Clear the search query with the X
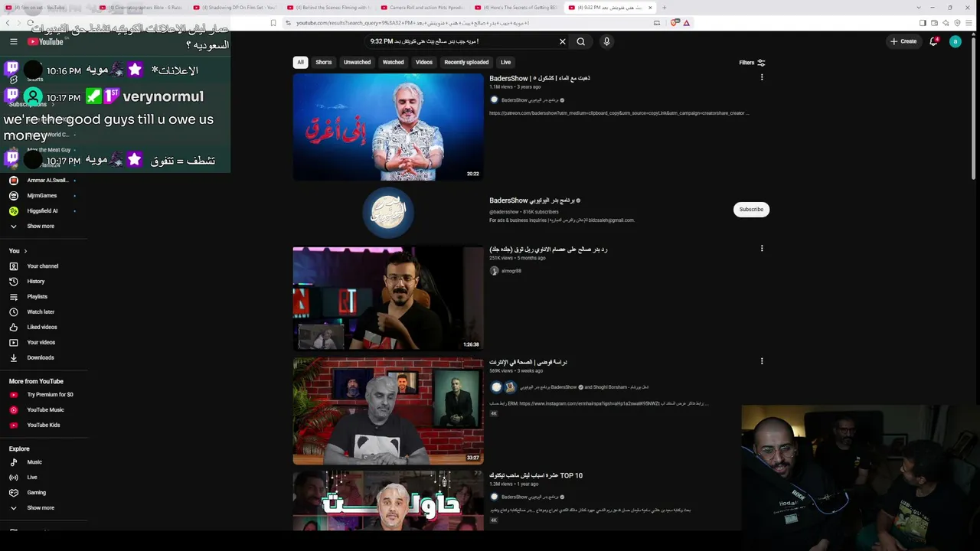 (x=563, y=41)
